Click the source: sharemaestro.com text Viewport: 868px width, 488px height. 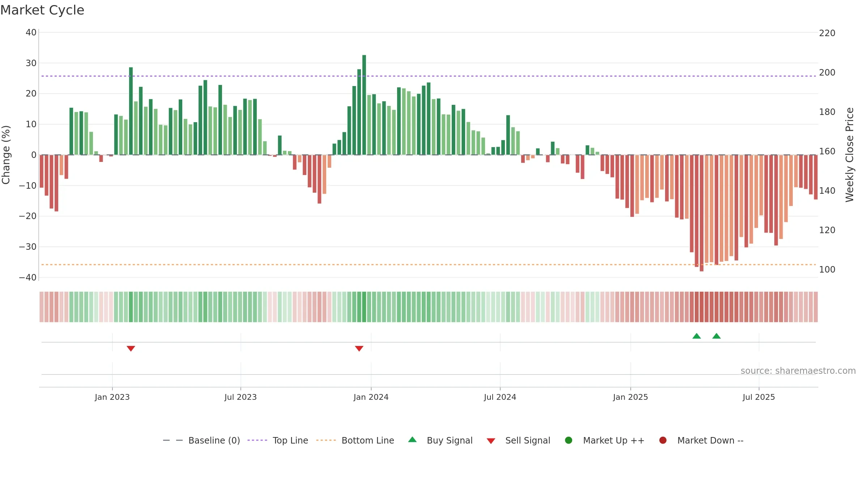click(798, 371)
